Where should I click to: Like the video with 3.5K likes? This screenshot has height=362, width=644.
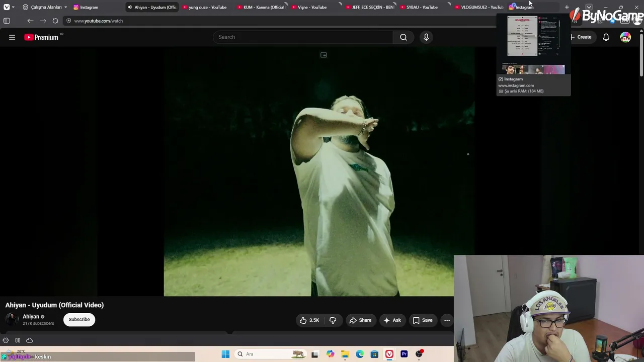309,320
